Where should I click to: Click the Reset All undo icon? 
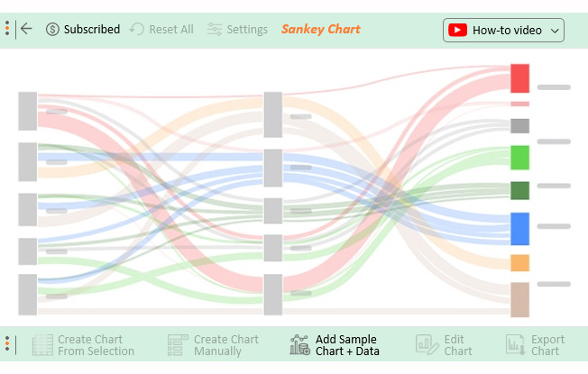(x=137, y=29)
